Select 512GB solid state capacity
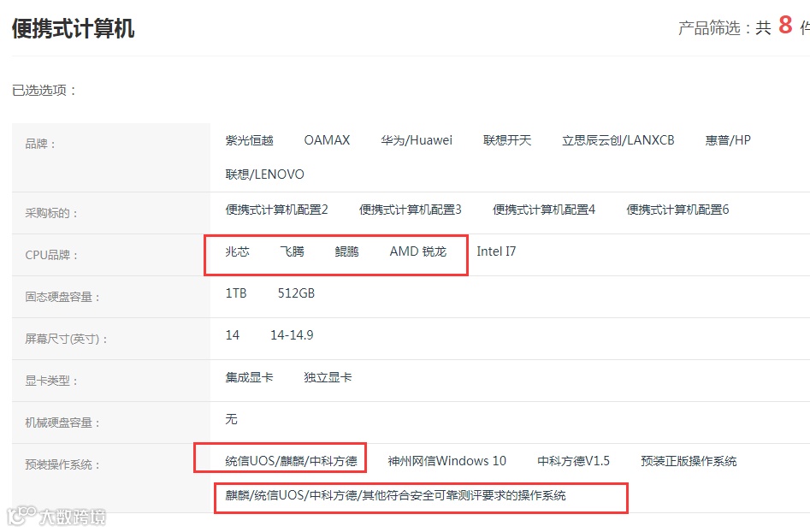Screen dimensions: 810x532 click(x=296, y=293)
